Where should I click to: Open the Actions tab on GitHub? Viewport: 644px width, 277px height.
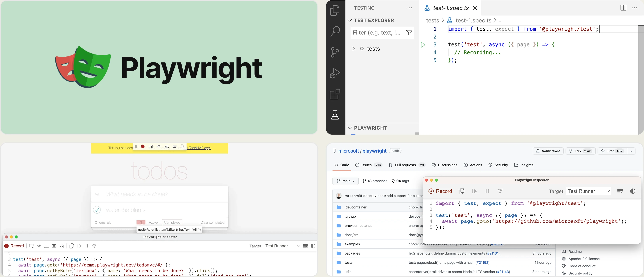pyautogui.click(x=473, y=165)
